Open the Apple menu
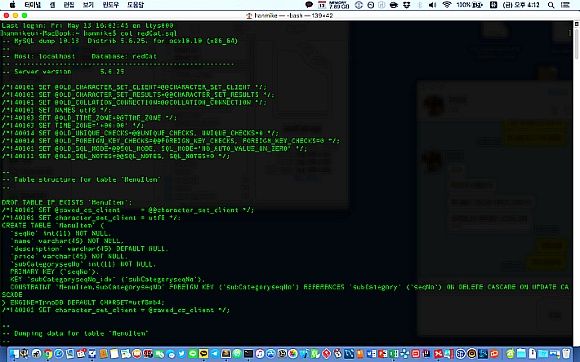The width and height of the screenshot is (580, 362). coord(12,5)
